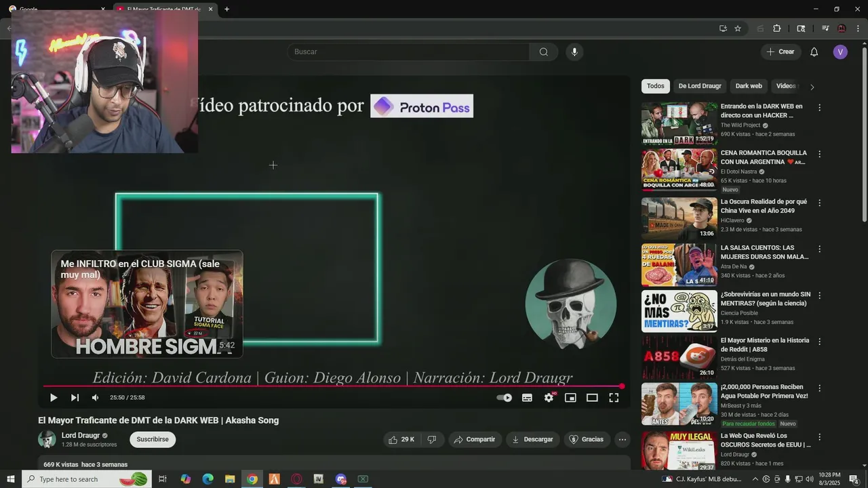Mute the video with the volume icon
Image resolution: width=868 pixels, height=488 pixels.
tap(96, 398)
